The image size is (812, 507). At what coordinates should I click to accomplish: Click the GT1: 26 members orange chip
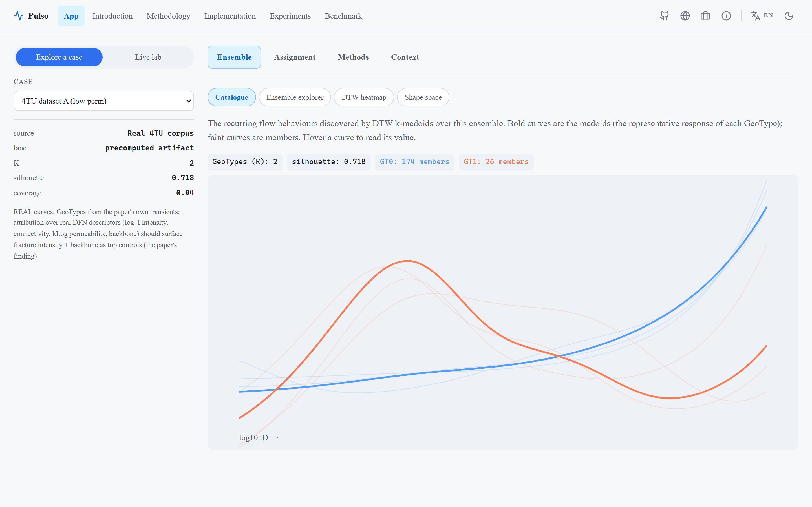coord(496,162)
